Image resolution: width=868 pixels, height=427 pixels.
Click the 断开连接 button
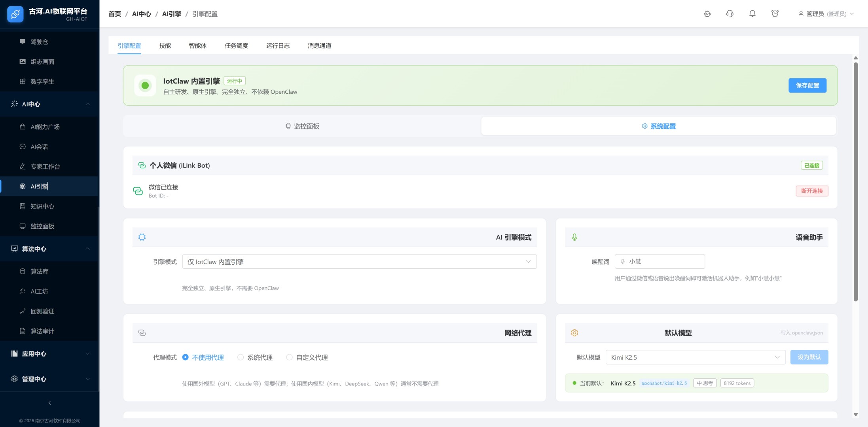812,191
